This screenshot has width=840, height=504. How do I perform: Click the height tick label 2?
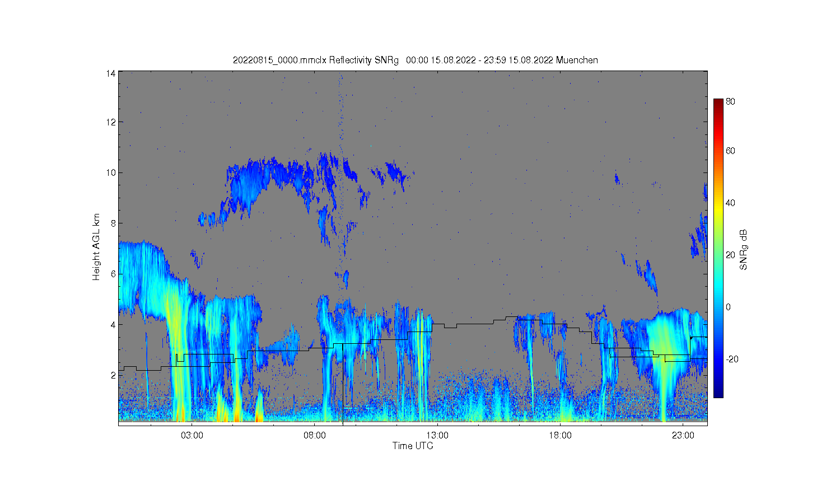(x=113, y=375)
